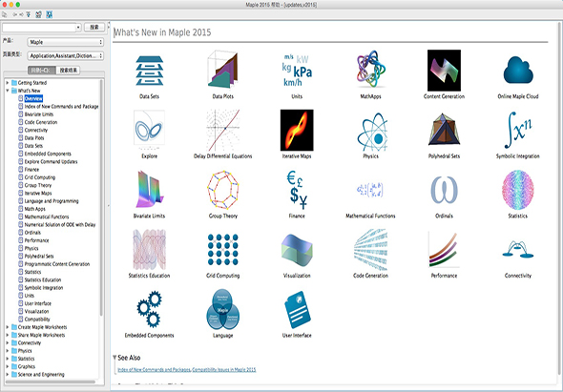
Task: Open the Code Generation icon
Action: [370, 250]
